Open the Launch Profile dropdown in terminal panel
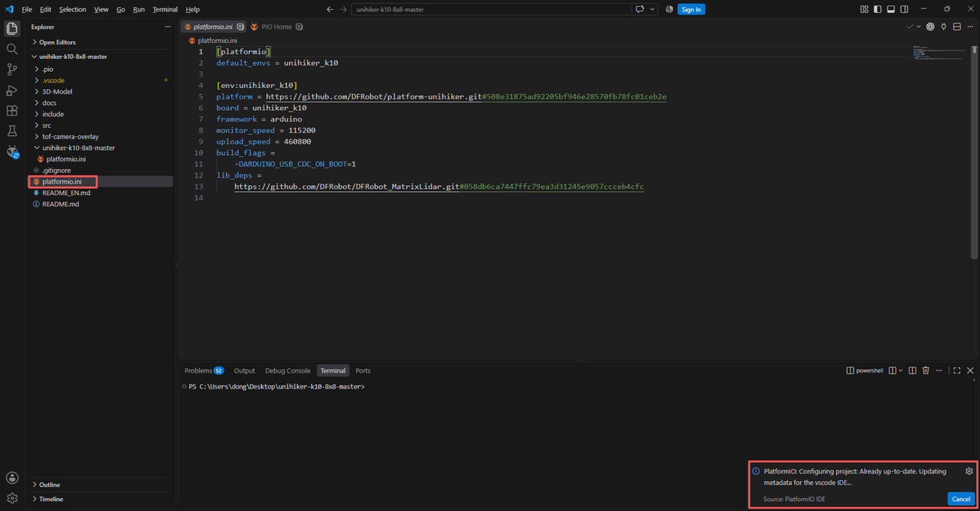Image resolution: width=980 pixels, height=511 pixels. [x=900, y=370]
